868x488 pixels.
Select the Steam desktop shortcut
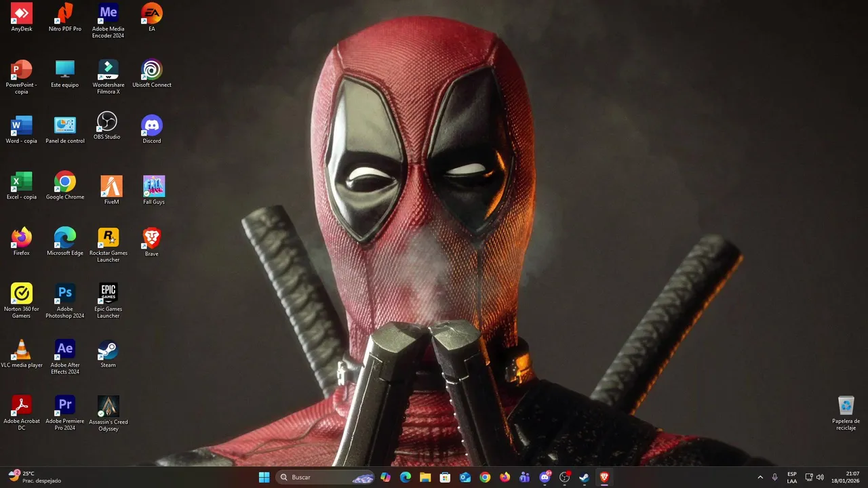[108, 354]
